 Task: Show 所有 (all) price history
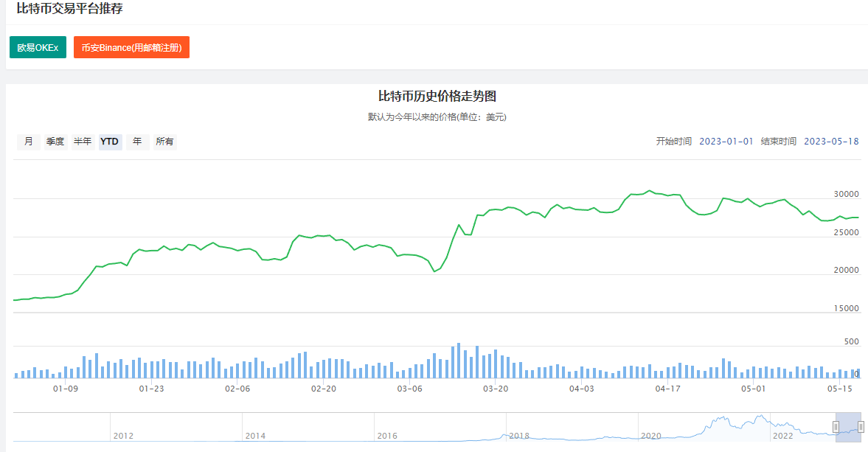pyautogui.click(x=164, y=142)
